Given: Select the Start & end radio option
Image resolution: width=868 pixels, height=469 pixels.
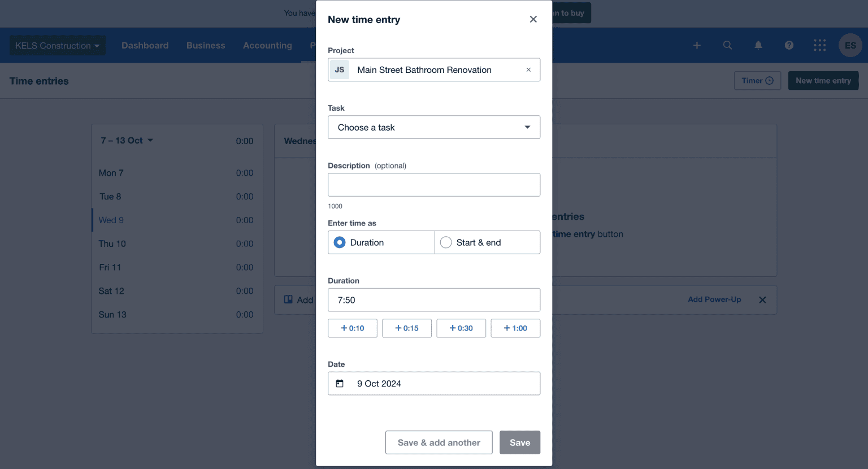Looking at the screenshot, I should (445, 242).
